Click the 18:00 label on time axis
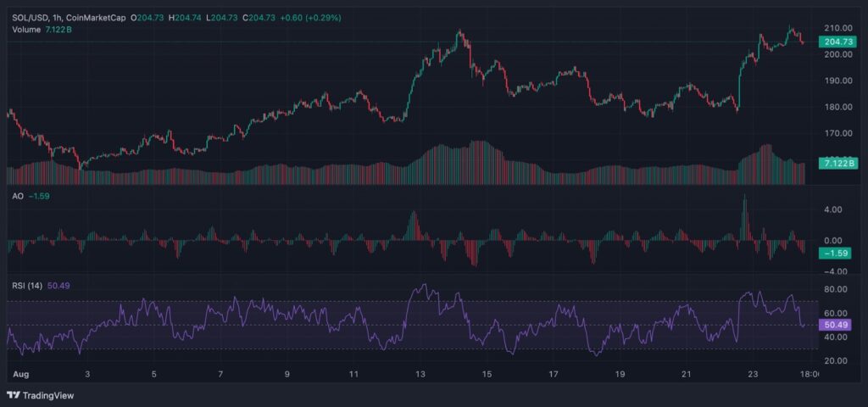This screenshot has width=868, height=407. click(x=810, y=374)
